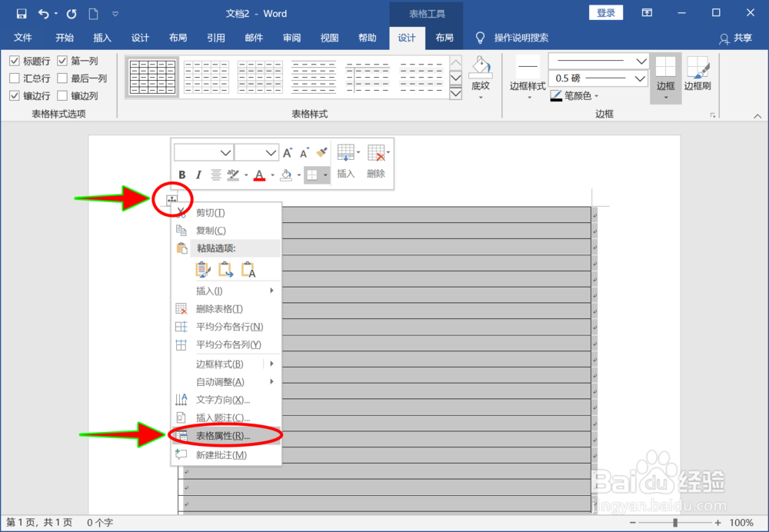Click the center-align icon in the mini toolbar
Image resolution: width=769 pixels, height=532 pixels.
(215, 175)
